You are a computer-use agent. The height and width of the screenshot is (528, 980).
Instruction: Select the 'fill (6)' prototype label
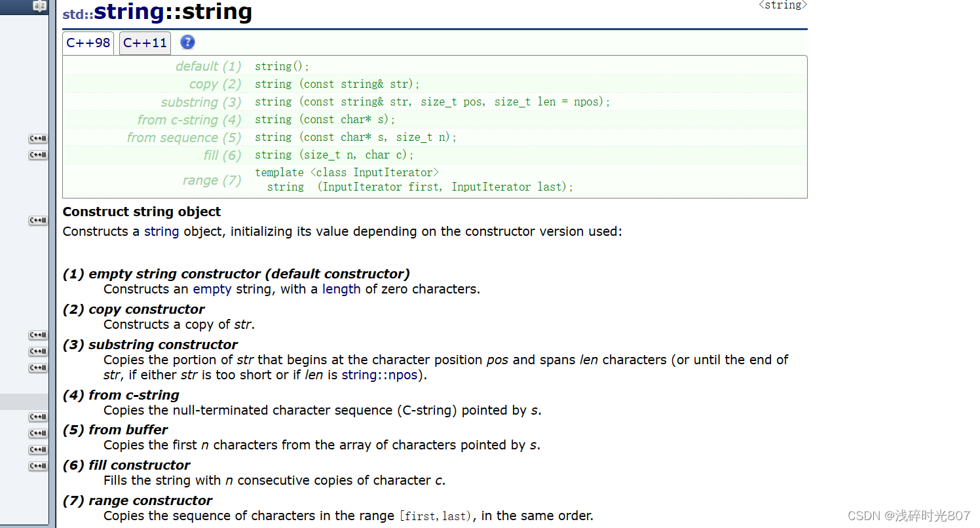(x=222, y=155)
